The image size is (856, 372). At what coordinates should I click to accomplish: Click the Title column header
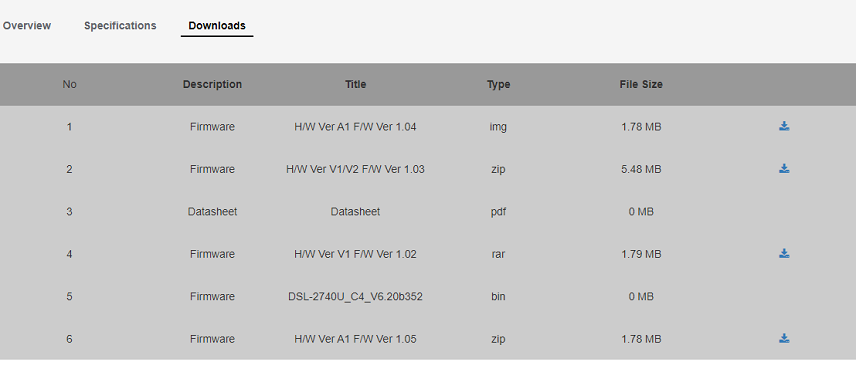tap(355, 85)
